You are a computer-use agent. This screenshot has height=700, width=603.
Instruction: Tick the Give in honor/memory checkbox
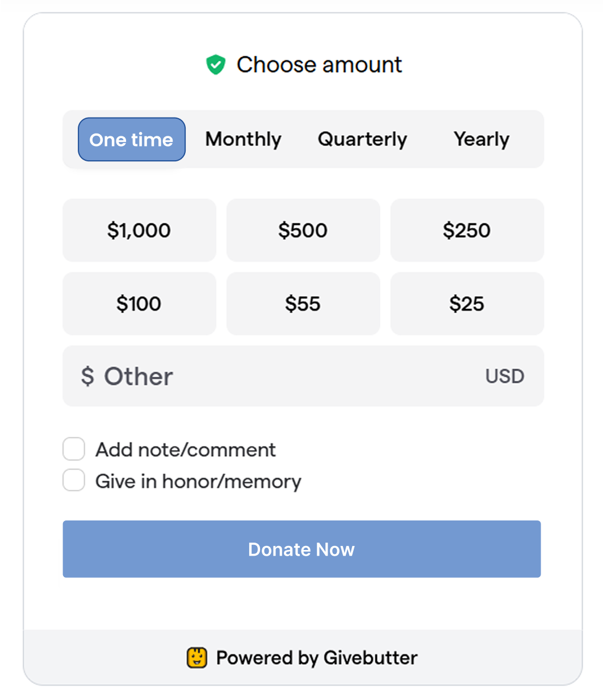(x=74, y=480)
